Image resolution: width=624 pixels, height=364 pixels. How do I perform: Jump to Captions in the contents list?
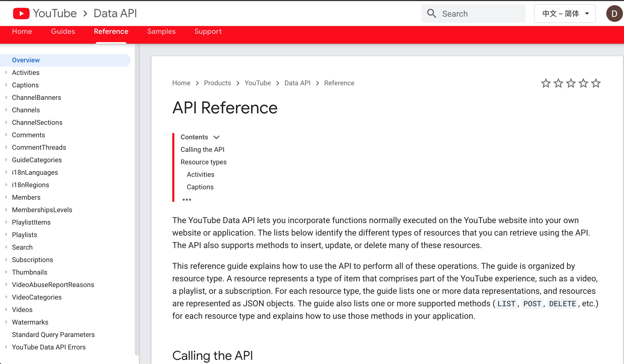[200, 187]
